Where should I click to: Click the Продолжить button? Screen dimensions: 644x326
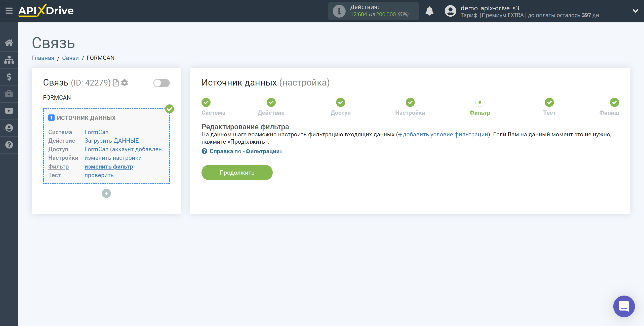[x=237, y=173]
